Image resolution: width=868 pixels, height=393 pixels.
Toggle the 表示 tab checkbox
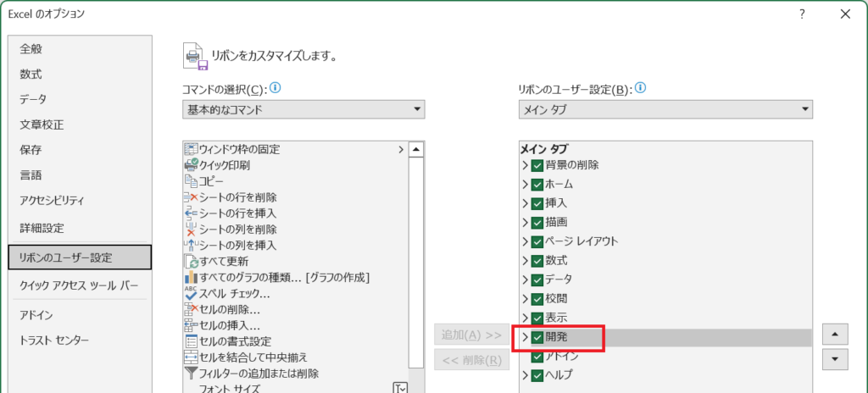pyautogui.click(x=537, y=318)
